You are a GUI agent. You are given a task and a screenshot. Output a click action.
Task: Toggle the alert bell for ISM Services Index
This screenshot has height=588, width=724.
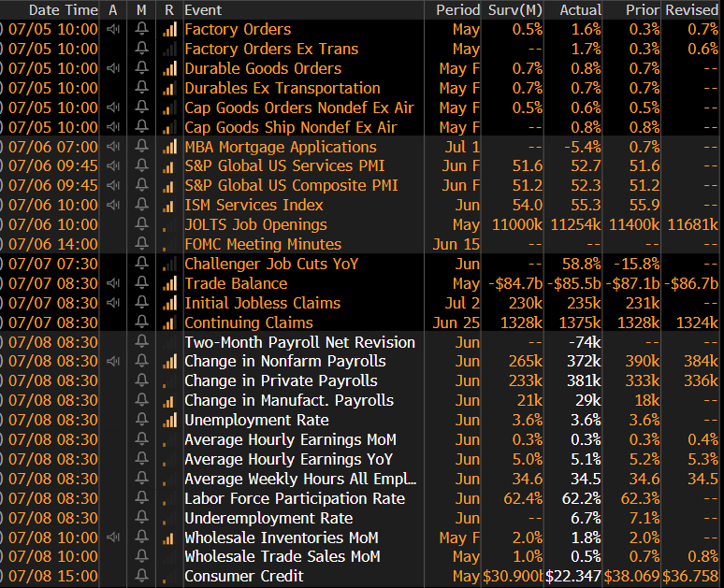141,206
